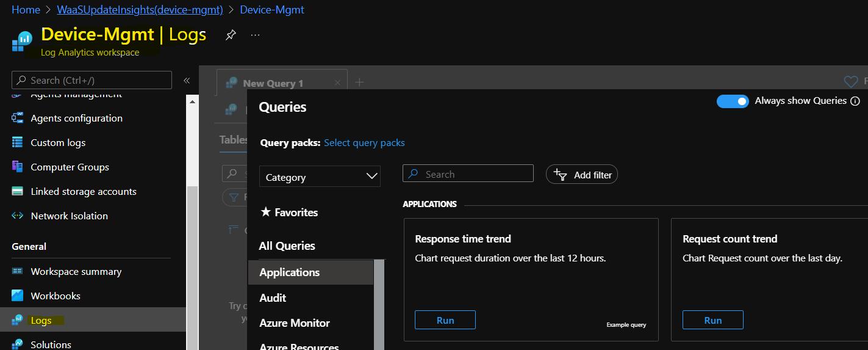868x350 pixels.
Task: Click the Solutions icon
Action: tap(18, 345)
